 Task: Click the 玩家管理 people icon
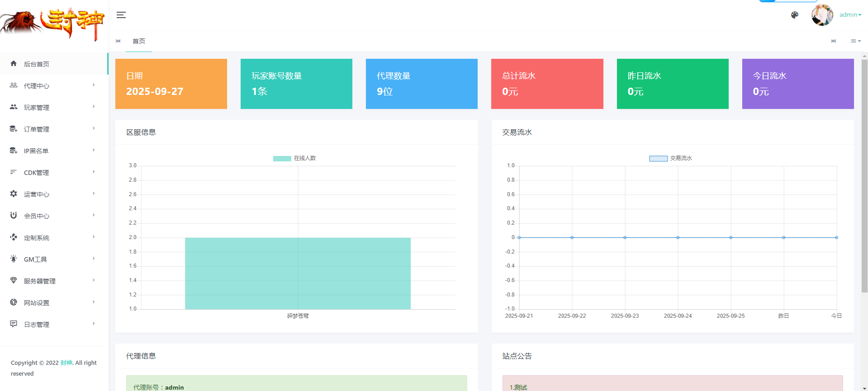(14, 107)
